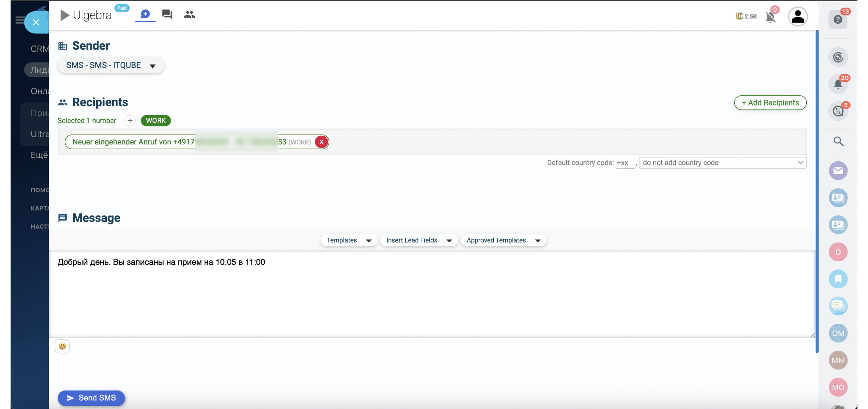Open the mail icon in the right sidebar
Image resolution: width=868 pixels, height=409 pixels.
(838, 171)
